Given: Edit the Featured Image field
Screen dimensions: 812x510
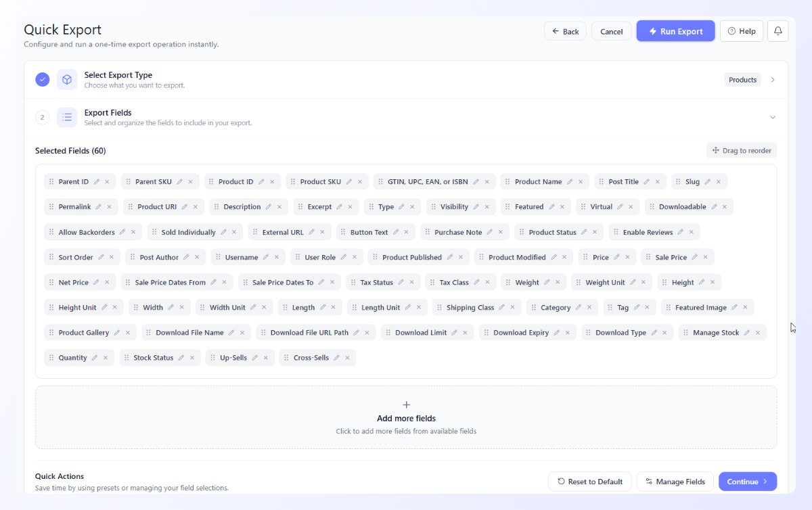Looking at the screenshot, I should 734,307.
